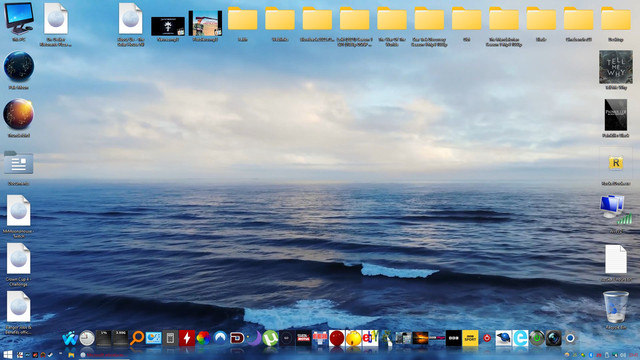Open the purple crescent moon app in the dock
The image size is (640, 360).
click(x=254, y=338)
